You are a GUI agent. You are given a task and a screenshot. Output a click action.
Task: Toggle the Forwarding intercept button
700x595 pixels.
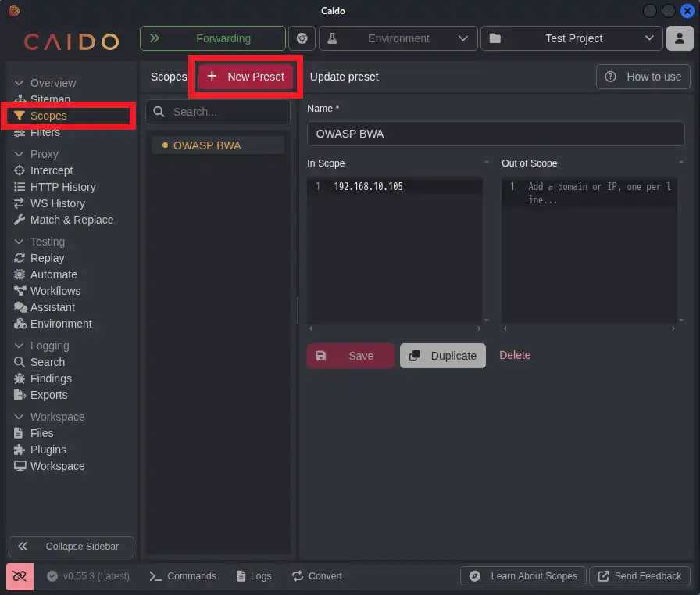pos(212,38)
